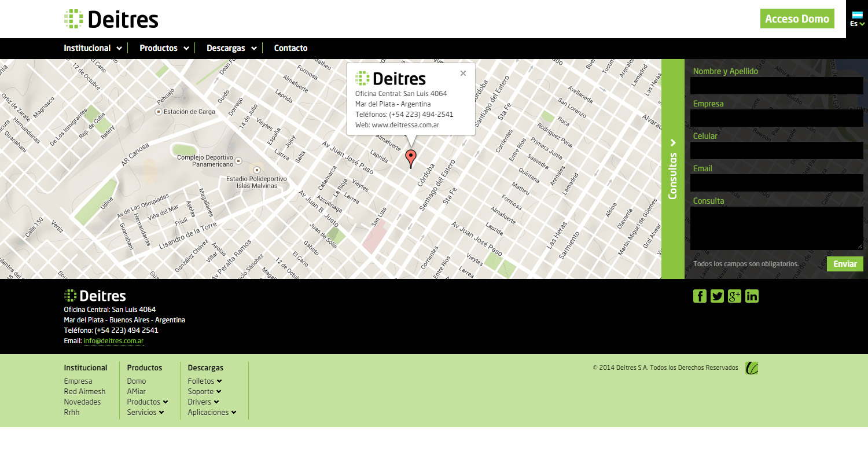Viewport: 868px width, 463px height.
Task: Click the Estación de Carga map marker
Action: click(158, 112)
